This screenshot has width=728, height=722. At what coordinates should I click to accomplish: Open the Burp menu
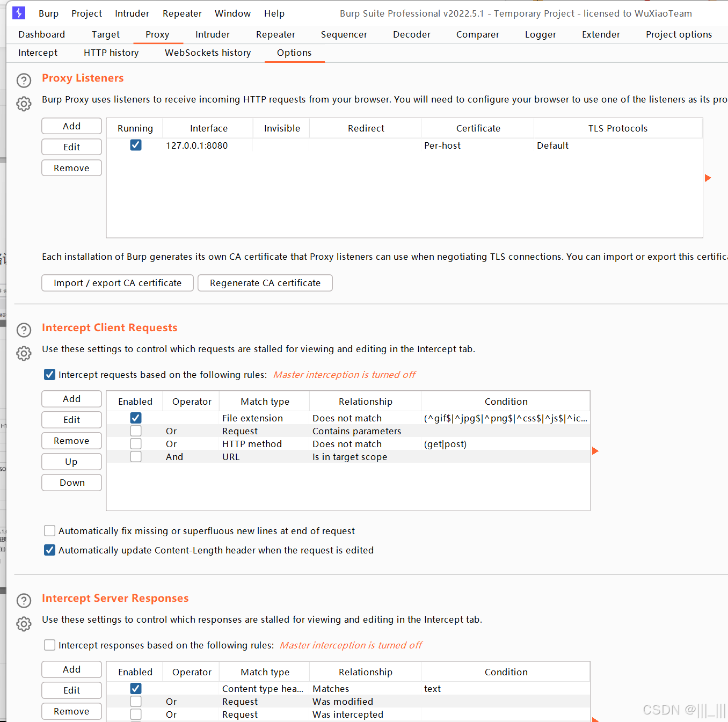click(48, 13)
